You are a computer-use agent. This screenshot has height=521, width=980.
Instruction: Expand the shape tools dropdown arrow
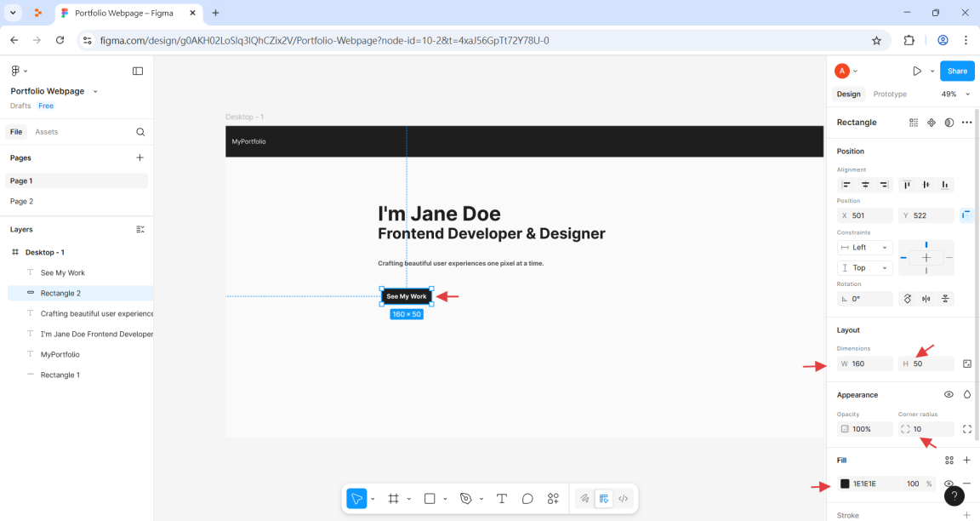pos(445,499)
